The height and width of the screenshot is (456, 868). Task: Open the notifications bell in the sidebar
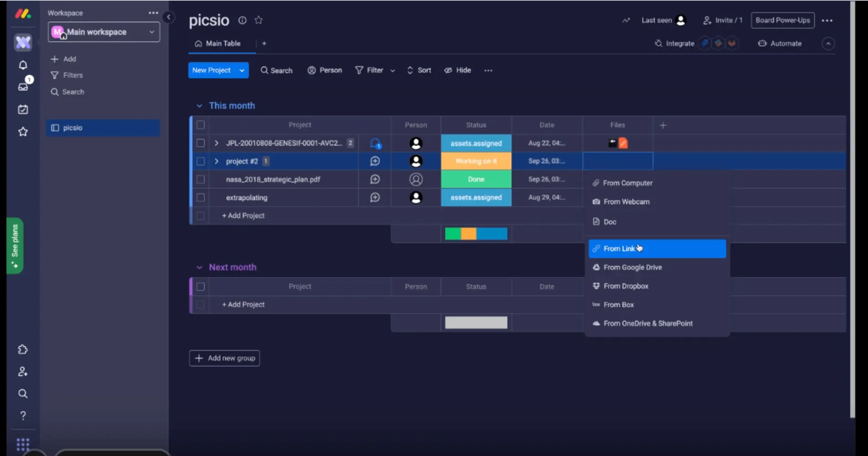(23, 65)
